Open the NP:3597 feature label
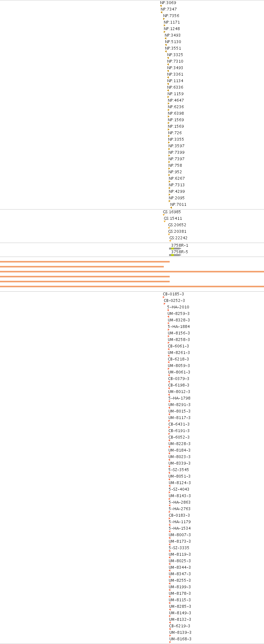Viewport: 264px width, 644px height. (x=177, y=146)
